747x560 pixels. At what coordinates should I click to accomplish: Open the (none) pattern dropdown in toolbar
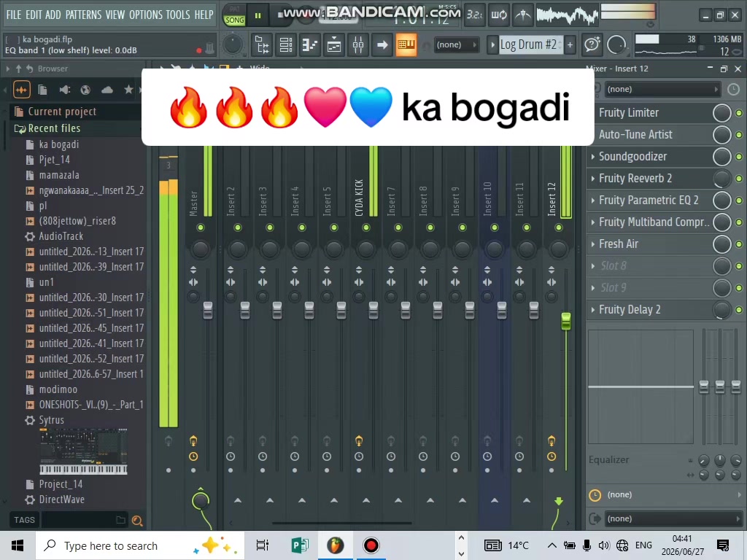click(456, 44)
